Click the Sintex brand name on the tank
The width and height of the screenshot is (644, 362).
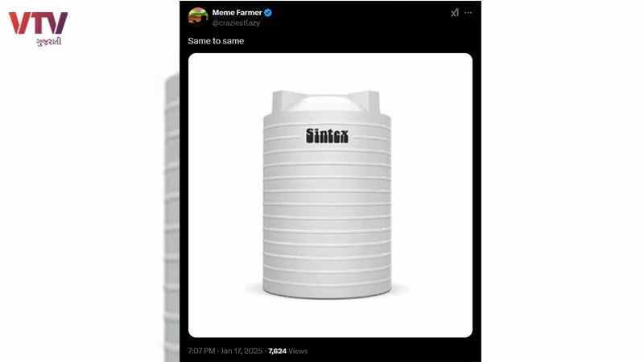pyautogui.click(x=327, y=136)
